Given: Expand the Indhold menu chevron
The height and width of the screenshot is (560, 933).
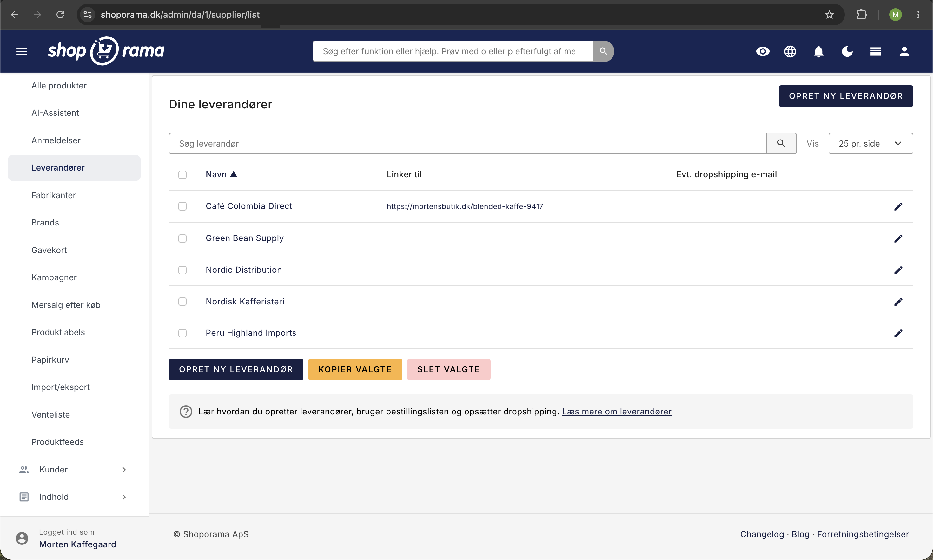Looking at the screenshot, I should click(x=124, y=497).
